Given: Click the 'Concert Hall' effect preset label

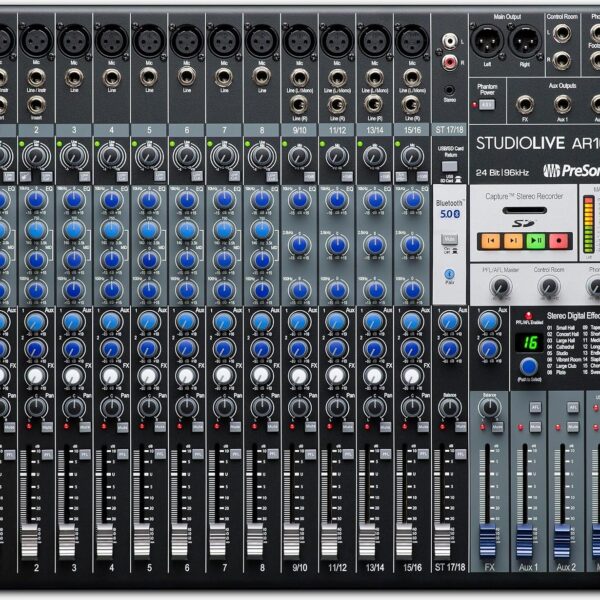Looking at the screenshot, I should 566,334.
